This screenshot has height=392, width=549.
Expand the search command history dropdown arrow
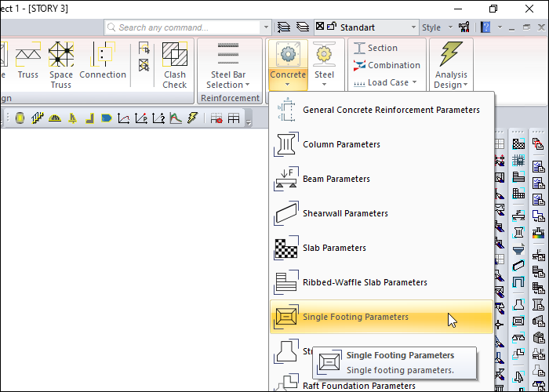[x=266, y=27]
